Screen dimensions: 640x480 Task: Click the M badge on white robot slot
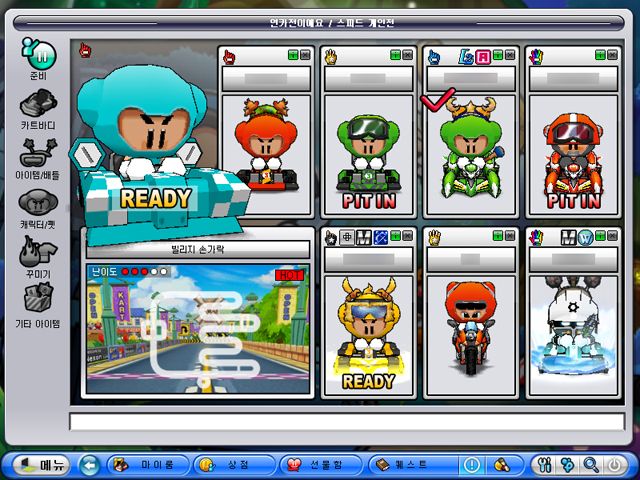point(569,238)
